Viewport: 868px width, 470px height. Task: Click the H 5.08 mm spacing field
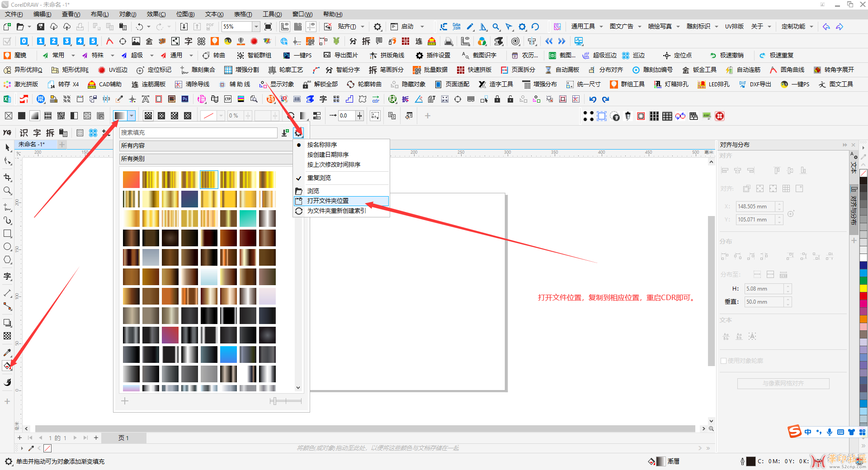click(764, 289)
